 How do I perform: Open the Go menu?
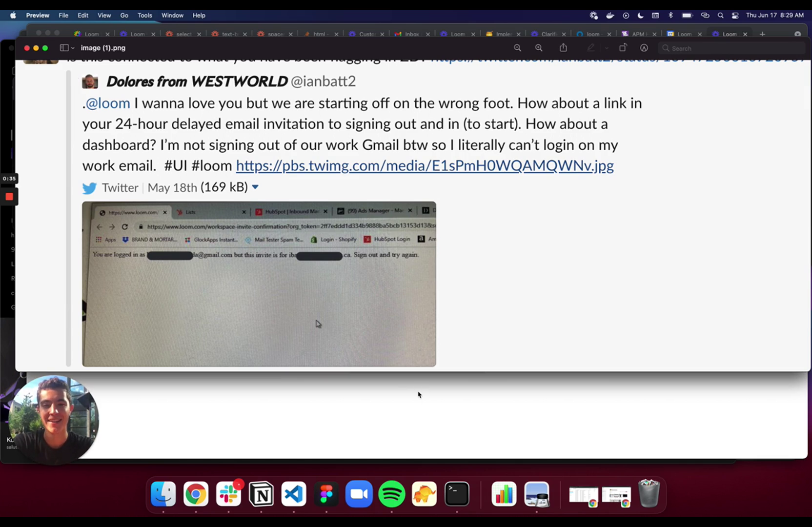pyautogui.click(x=124, y=15)
